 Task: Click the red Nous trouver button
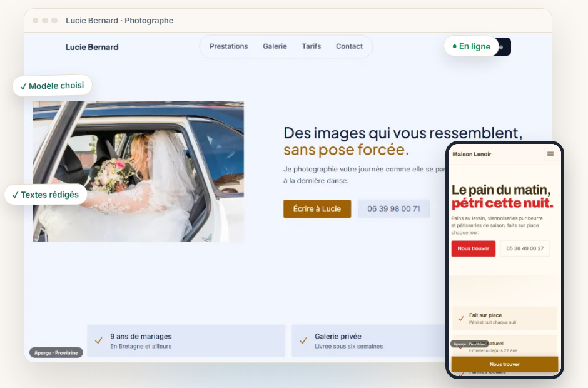click(474, 248)
